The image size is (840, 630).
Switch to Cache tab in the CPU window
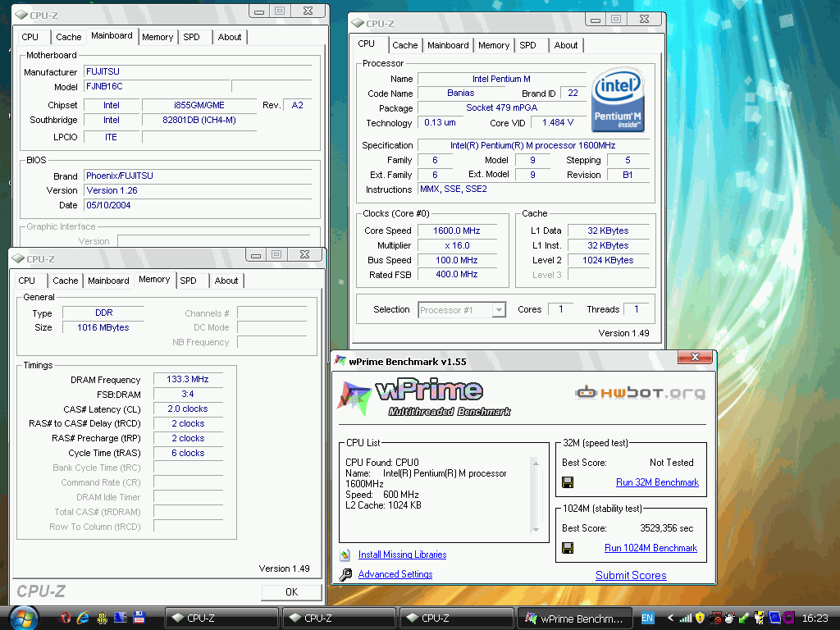[404, 45]
